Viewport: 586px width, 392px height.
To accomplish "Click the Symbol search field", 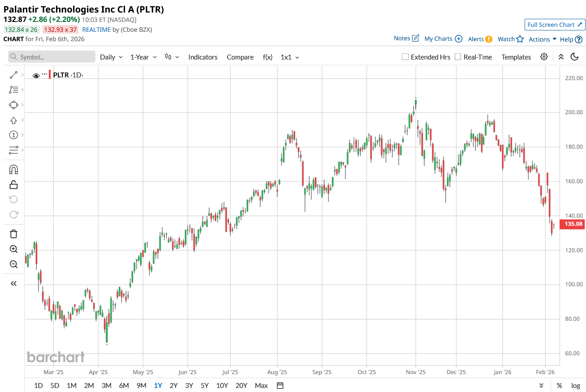I will click(52, 57).
